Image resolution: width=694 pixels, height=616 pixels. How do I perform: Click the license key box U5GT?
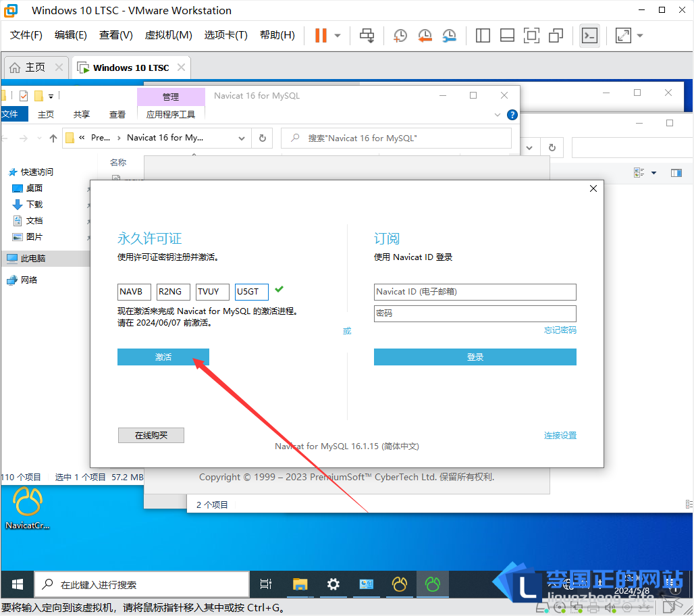tap(251, 292)
